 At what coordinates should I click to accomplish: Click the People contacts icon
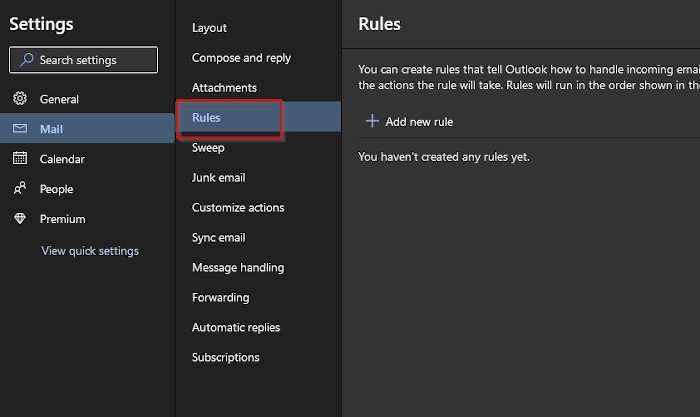tap(19, 189)
